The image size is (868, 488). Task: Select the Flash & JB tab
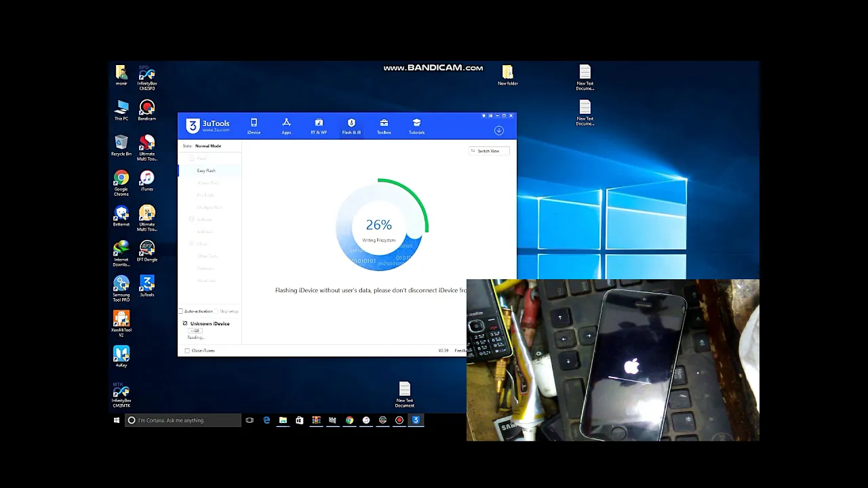click(x=351, y=126)
